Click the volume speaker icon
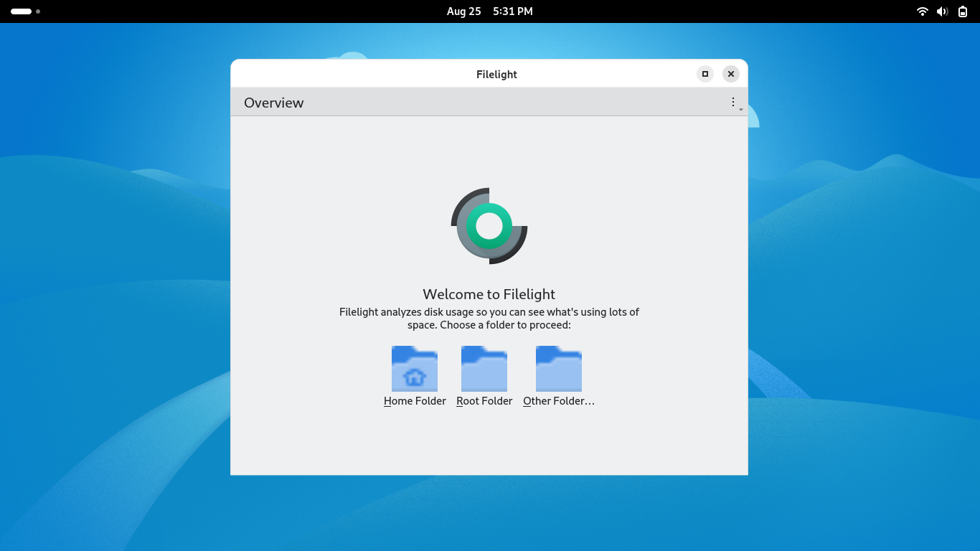980x551 pixels. (x=943, y=11)
